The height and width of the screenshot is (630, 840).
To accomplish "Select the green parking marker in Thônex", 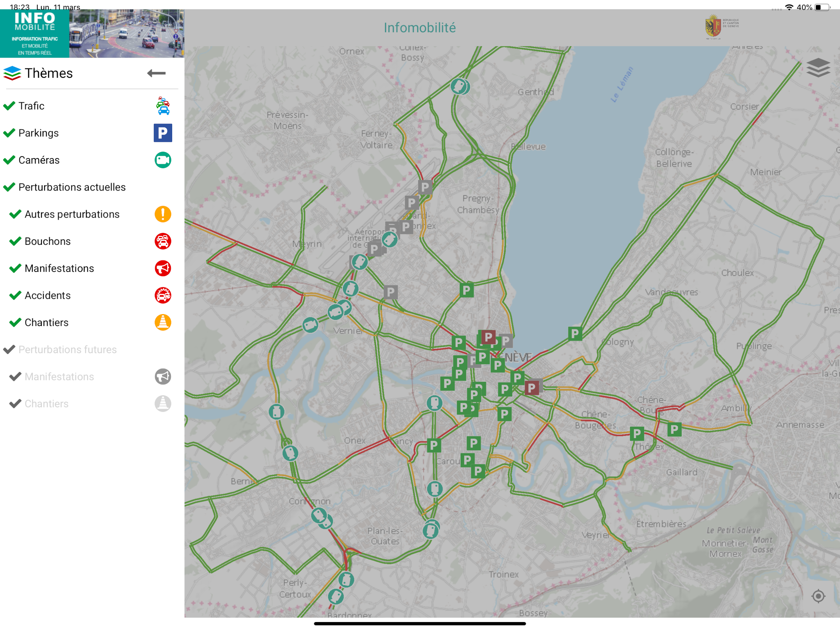I will coord(637,434).
